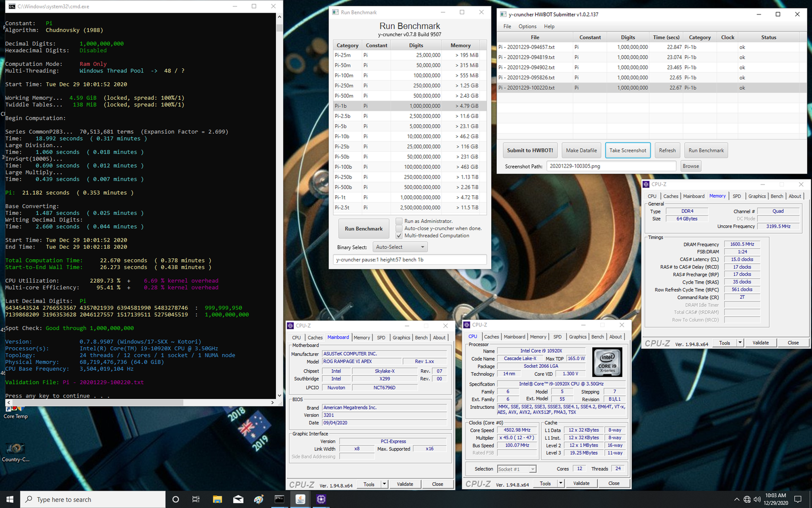Click the Submit to HWBOT! button
This screenshot has height=508, width=812.
530,151
